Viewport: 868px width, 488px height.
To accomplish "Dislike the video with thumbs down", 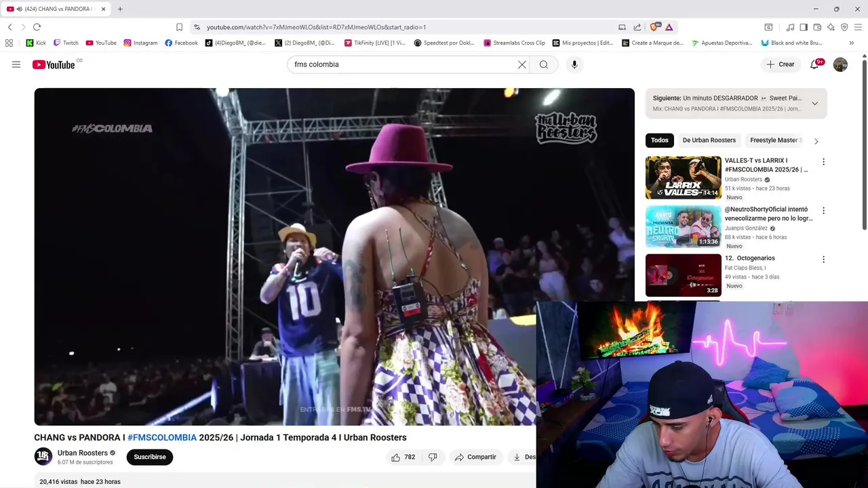I will (433, 457).
